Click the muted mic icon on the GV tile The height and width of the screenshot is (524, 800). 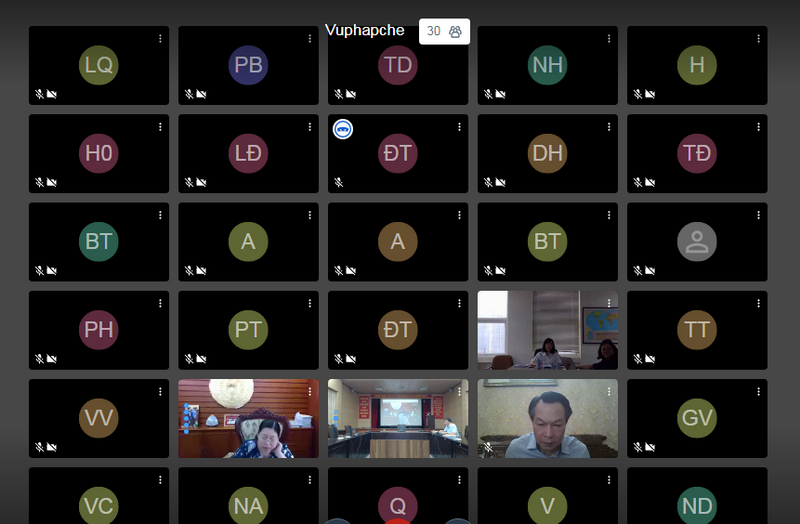pos(638,447)
